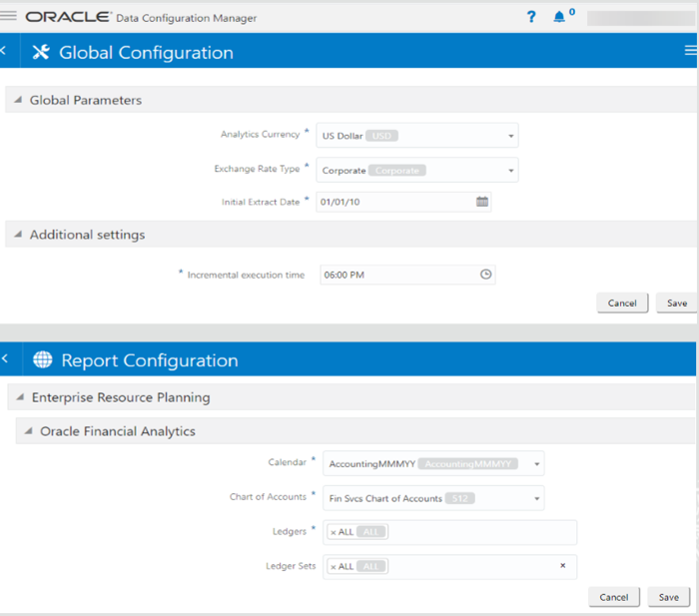The width and height of the screenshot is (699, 616).
Task: Clear the Ledger Sets field with the x
Action: 562,565
